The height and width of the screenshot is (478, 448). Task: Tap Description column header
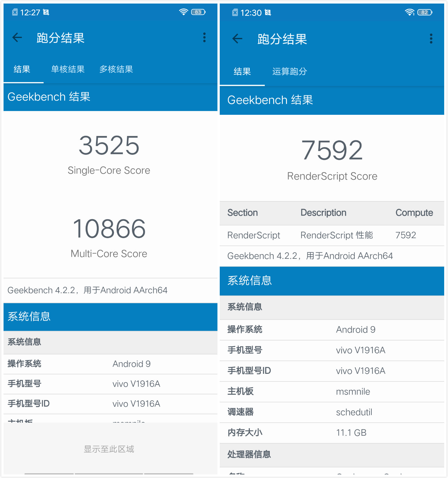tap(323, 213)
